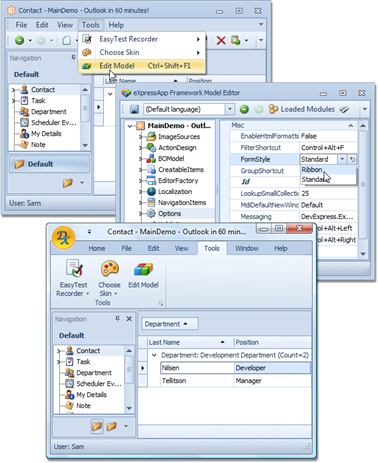Click the Tellitson cell in contacts grid
Viewport: 378px width, 463px height.
click(x=197, y=381)
